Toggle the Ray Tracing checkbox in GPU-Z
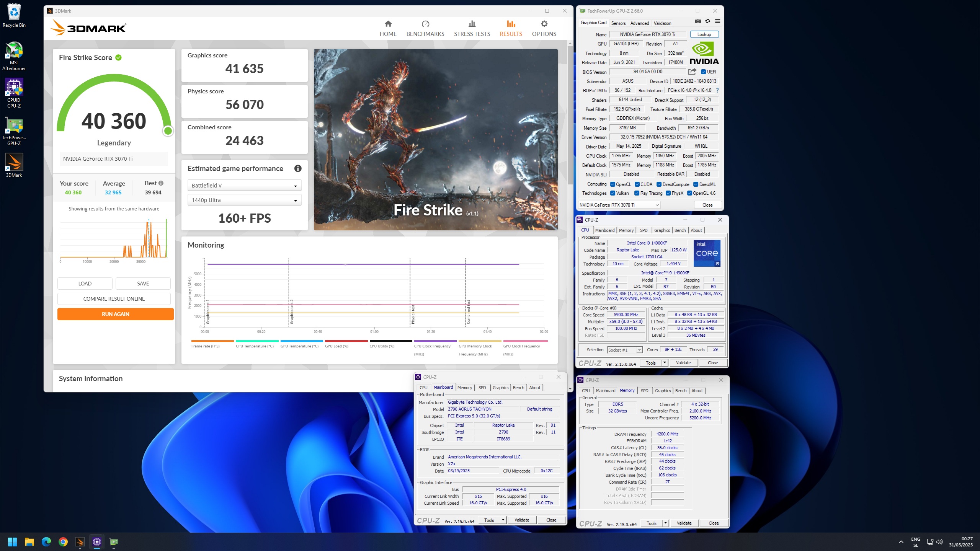This screenshot has height=551, width=980. (x=637, y=193)
